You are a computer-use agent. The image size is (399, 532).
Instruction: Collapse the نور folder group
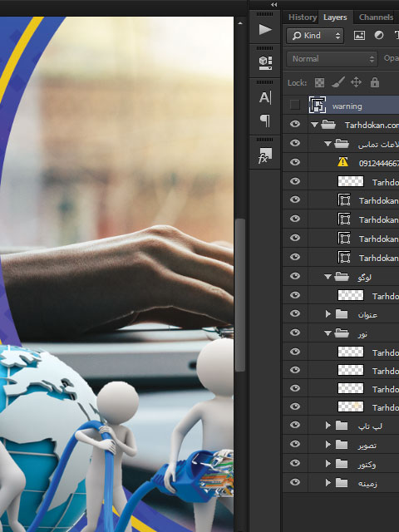328,333
